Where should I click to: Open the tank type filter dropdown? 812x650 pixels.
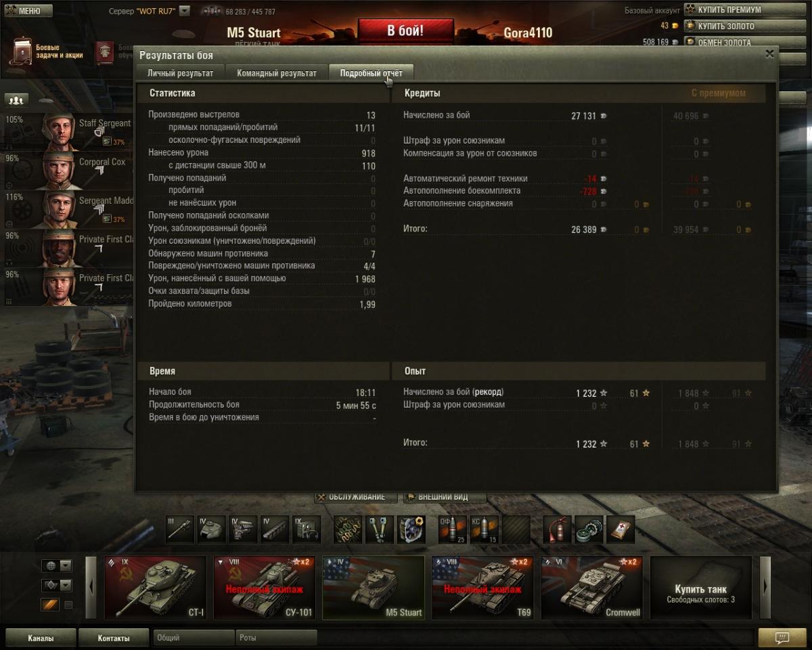66,585
